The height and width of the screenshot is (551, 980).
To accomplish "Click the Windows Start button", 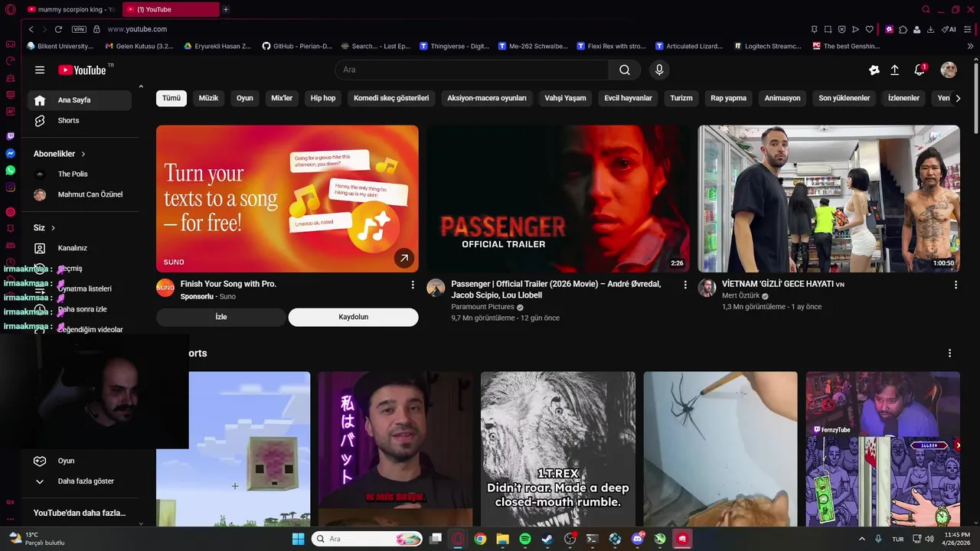I will point(298,539).
